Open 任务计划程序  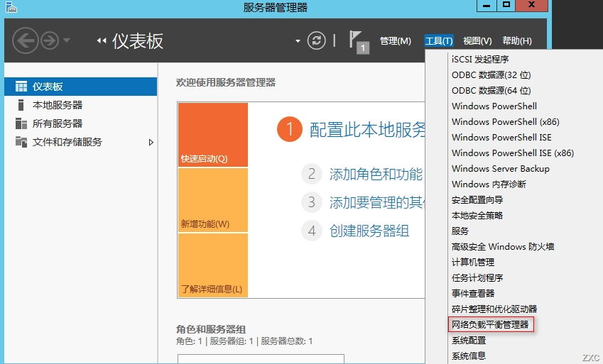pyautogui.click(x=477, y=277)
